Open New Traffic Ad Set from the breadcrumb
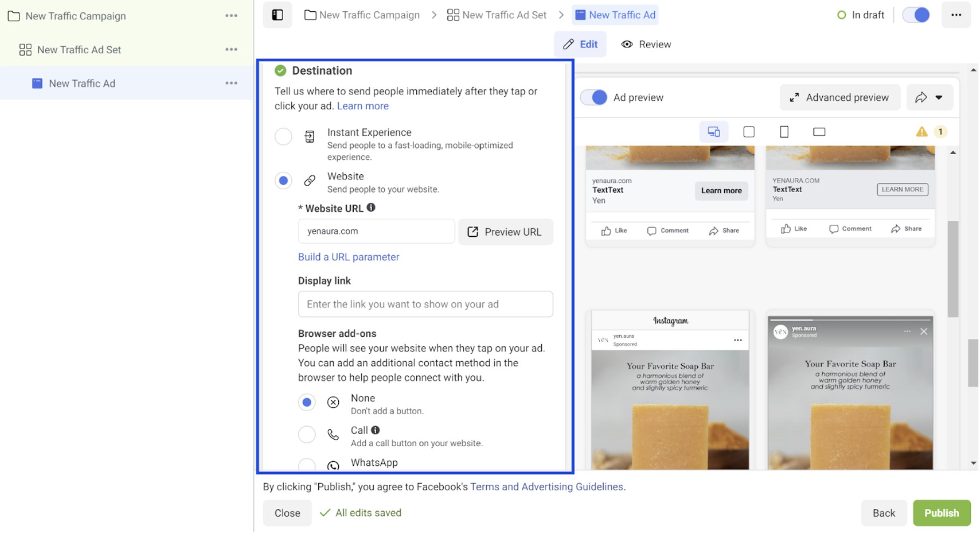The width and height of the screenshot is (980, 537). 503,15
